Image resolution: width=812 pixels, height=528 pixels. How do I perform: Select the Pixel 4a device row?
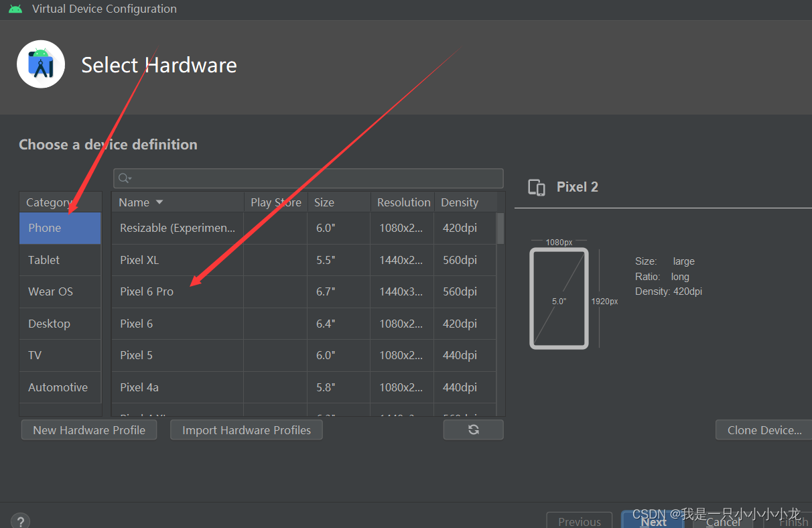pos(304,387)
